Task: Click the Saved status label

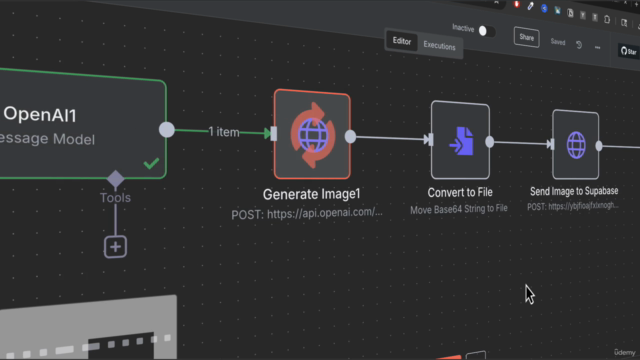Action: point(558,42)
